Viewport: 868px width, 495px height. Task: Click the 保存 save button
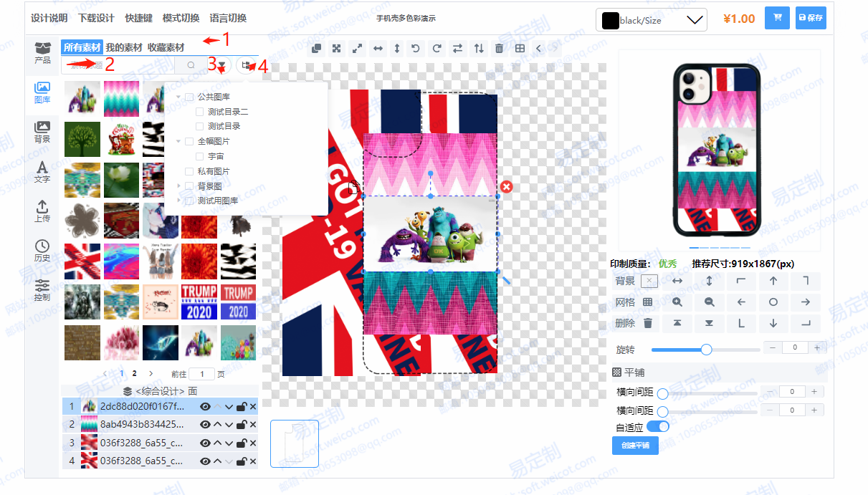(x=811, y=18)
